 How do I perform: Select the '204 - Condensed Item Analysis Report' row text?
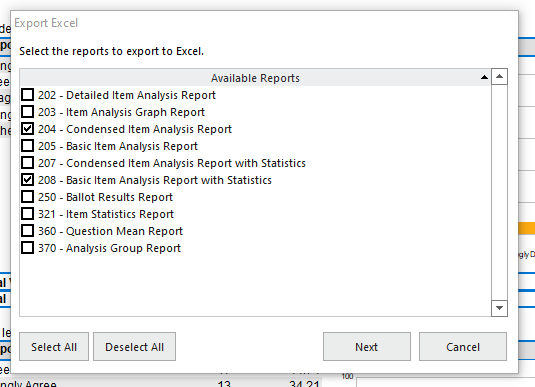click(x=135, y=129)
